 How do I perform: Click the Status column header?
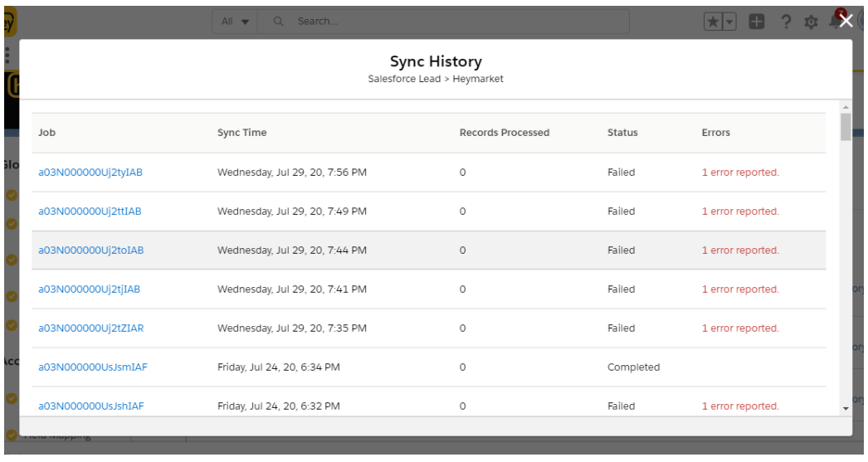click(x=622, y=132)
